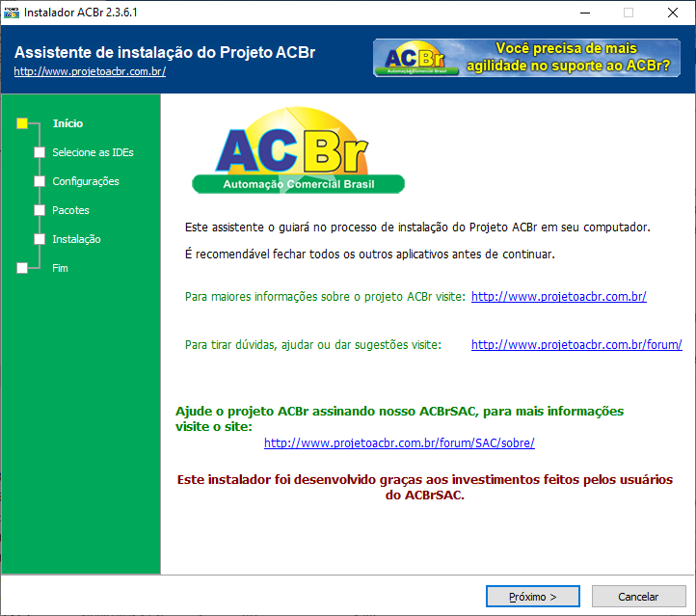Click 'Assistente de instalação do Projeto ACBr' heading
Image resolution: width=696 pixels, height=616 pixels.
(x=165, y=52)
